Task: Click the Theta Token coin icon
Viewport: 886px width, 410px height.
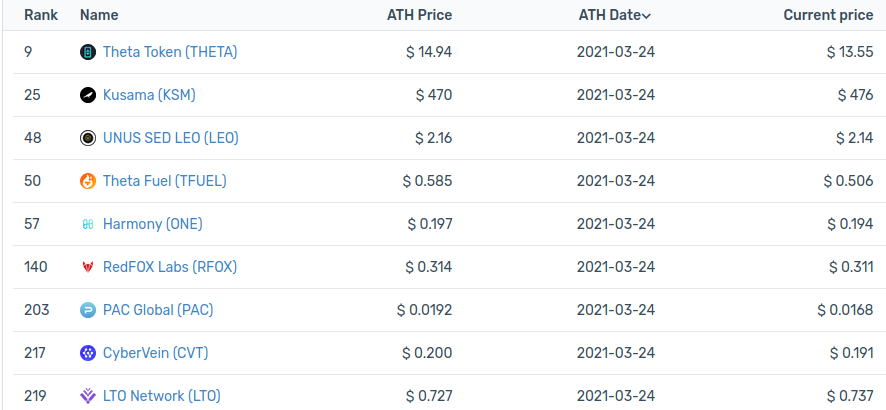Action: [x=88, y=53]
